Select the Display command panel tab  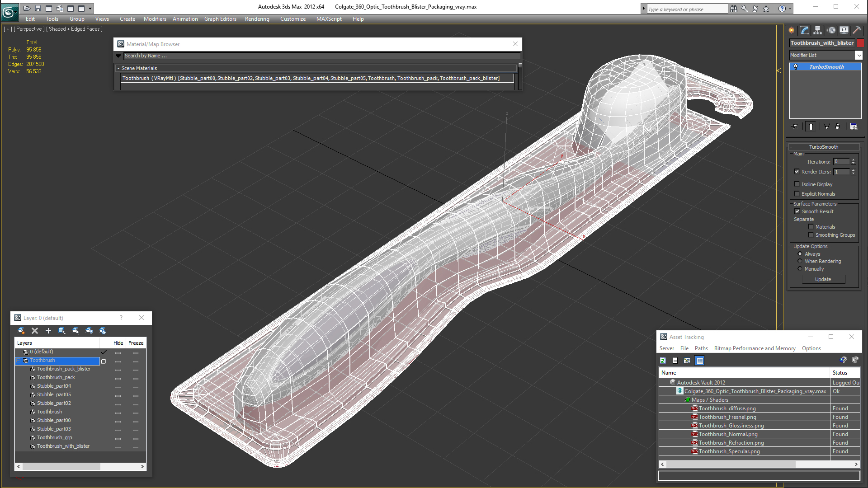point(844,30)
